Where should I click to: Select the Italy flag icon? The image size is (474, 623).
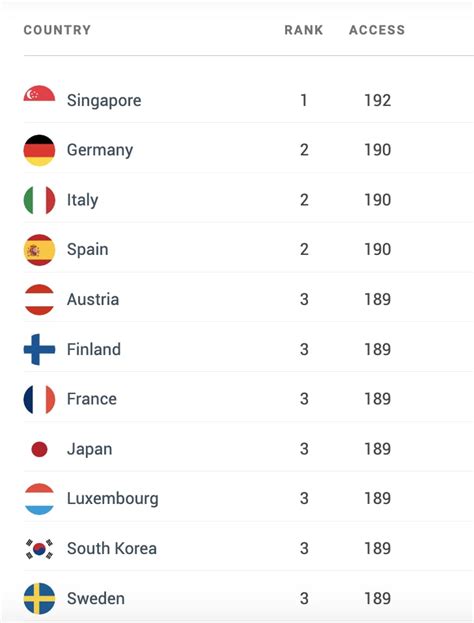coord(39,200)
